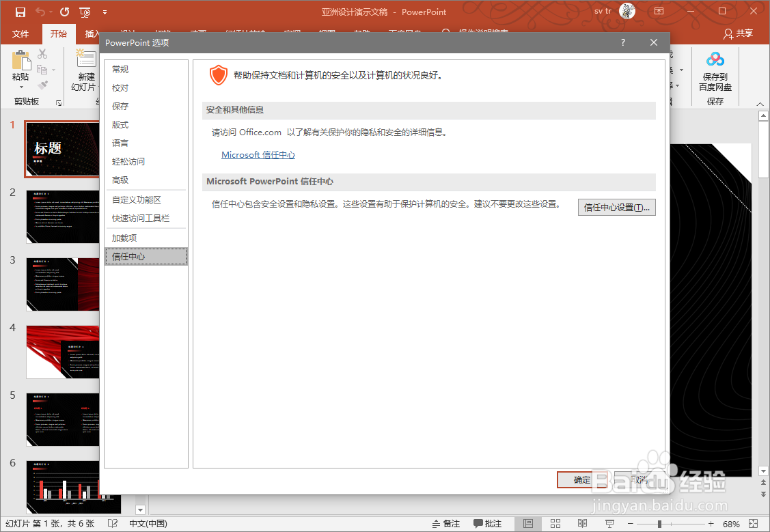Screen dimensions: 770x532
Task: Select 版式 category in options list
Action: (146, 125)
